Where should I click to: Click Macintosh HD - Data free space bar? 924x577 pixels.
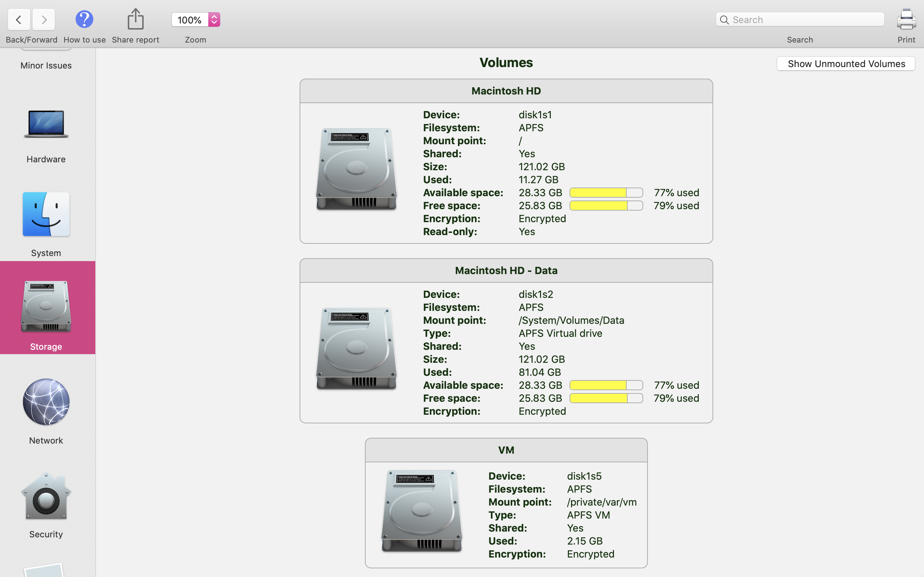pyautogui.click(x=606, y=398)
